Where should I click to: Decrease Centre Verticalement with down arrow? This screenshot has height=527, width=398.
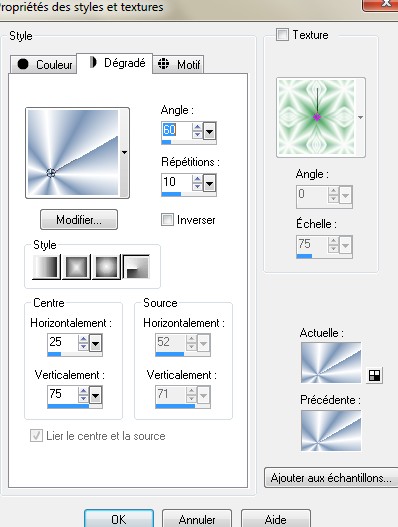coord(83,399)
